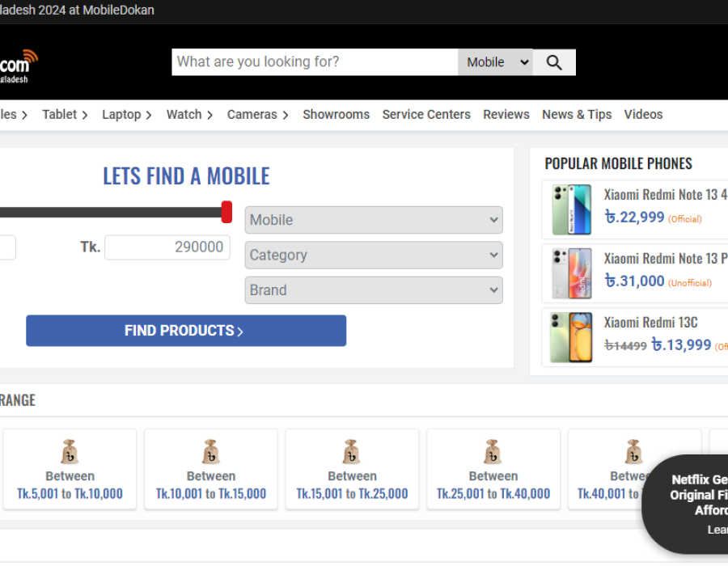This screenshot has width=728, height=566.
Task: Expand the Category dropdown in finder
Action: click(373, 255)
